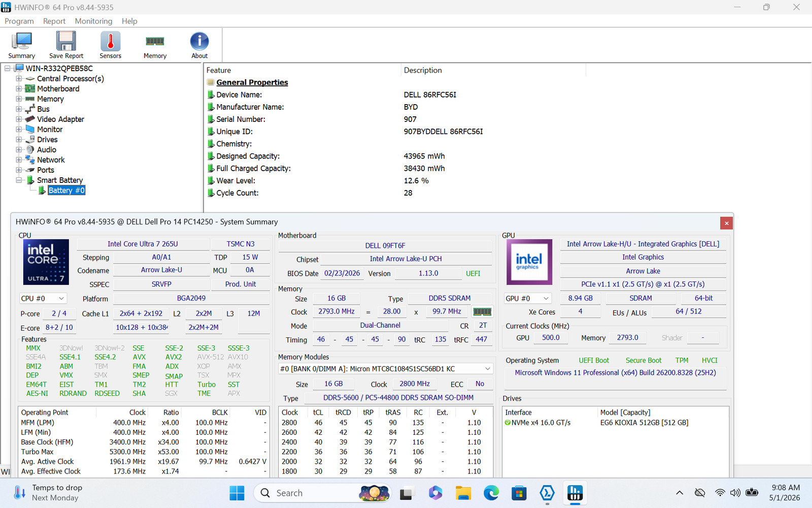The image size is (812, 508).
Task: Expand the Drives tree node
Action: tap(19, 140)
